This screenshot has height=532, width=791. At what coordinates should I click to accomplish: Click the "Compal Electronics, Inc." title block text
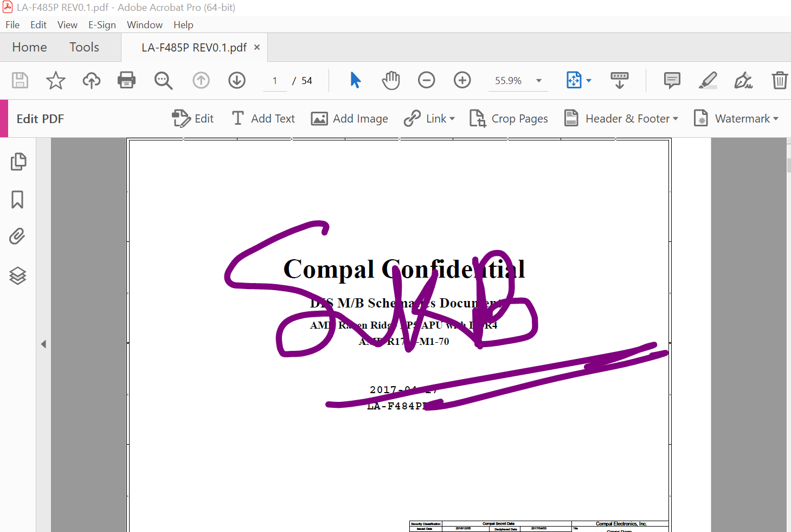(x=621, y=524)
